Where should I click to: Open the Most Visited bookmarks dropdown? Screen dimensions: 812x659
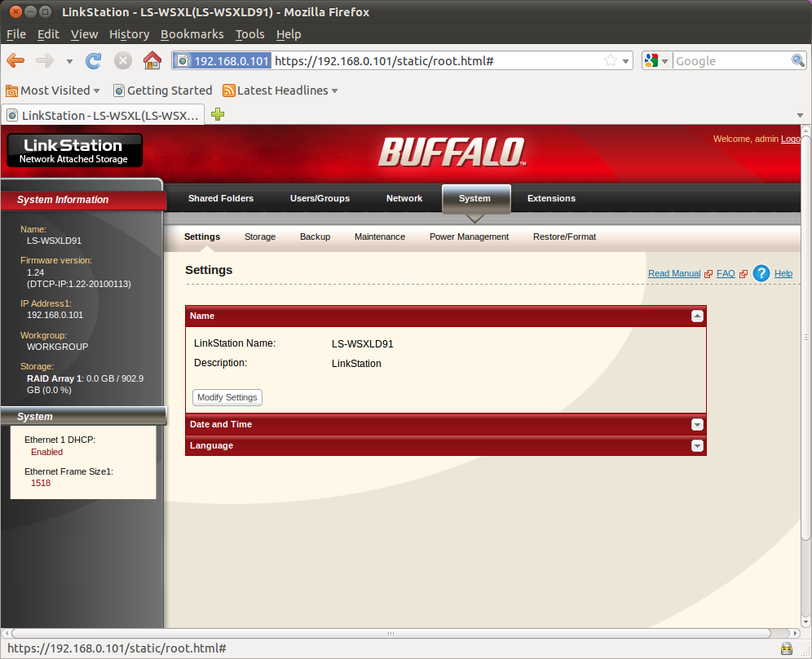click(x=53, y=91)
